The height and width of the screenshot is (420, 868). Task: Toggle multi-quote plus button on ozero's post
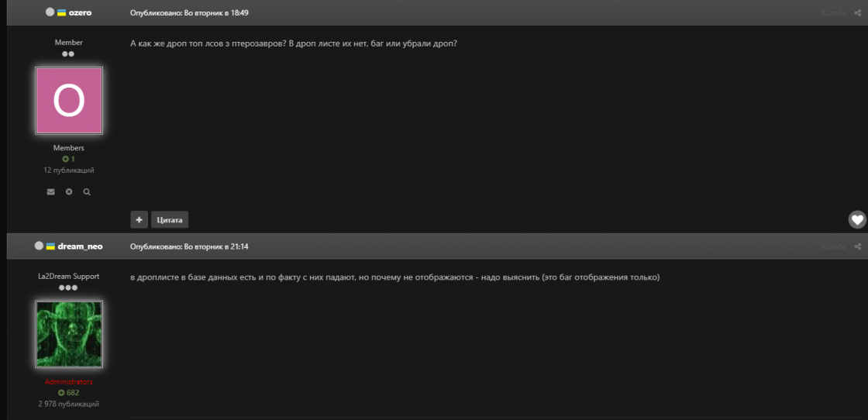[139, 220]
